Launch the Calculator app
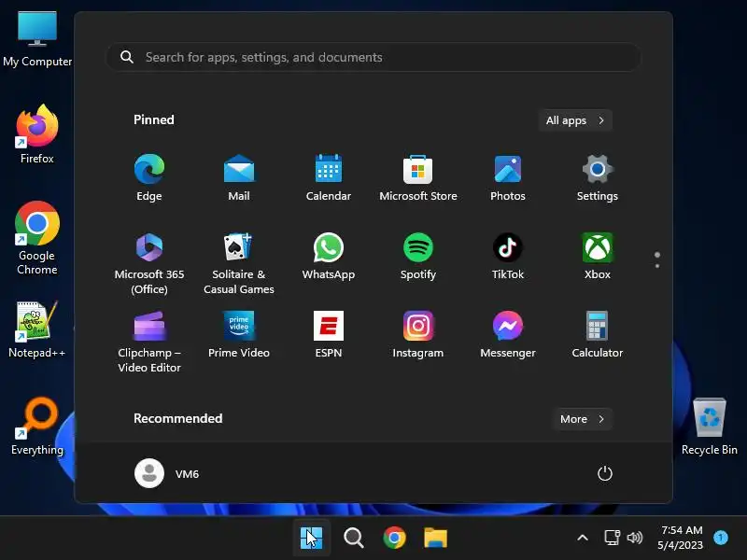Screen dimensions: 747x560 597,334
